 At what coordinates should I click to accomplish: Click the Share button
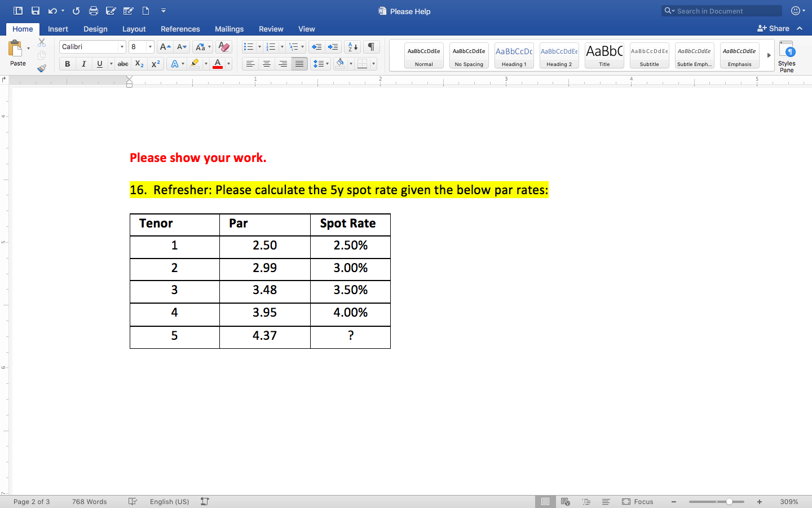(774, 28)
